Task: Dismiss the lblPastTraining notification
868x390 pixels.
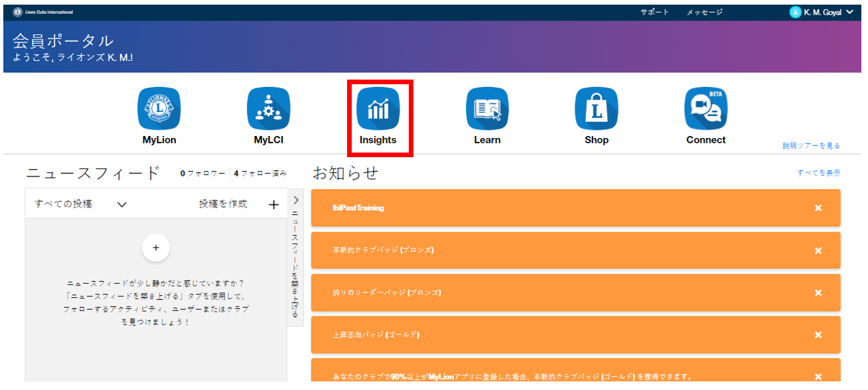Action: [818, 208]
